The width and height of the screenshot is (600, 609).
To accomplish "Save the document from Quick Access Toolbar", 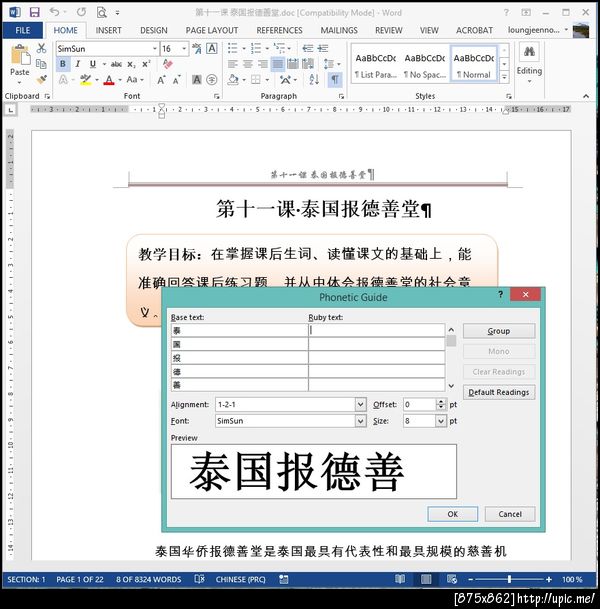I will [35, 12].
